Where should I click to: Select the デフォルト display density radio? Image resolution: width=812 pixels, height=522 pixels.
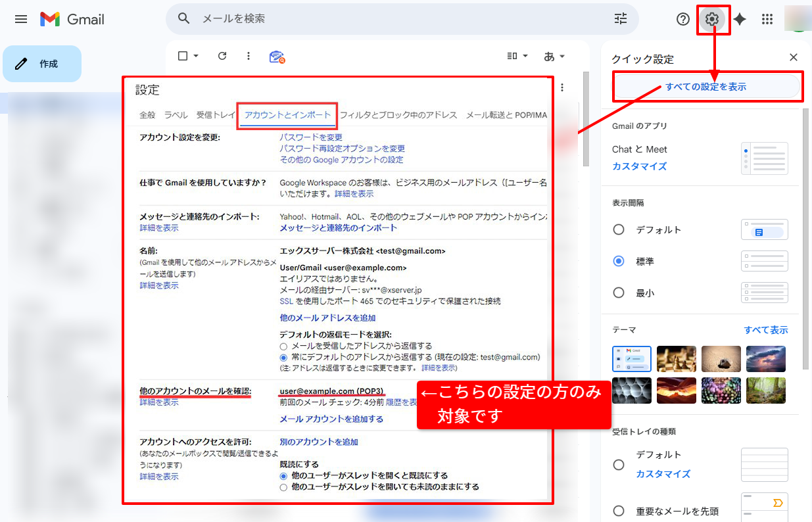(x=618, y=229)
